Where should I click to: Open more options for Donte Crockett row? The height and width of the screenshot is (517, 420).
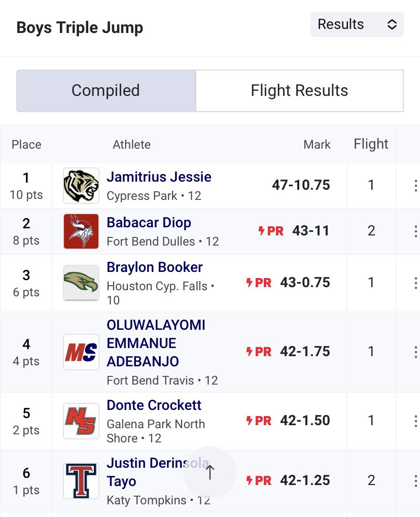[x=415, y=421]
